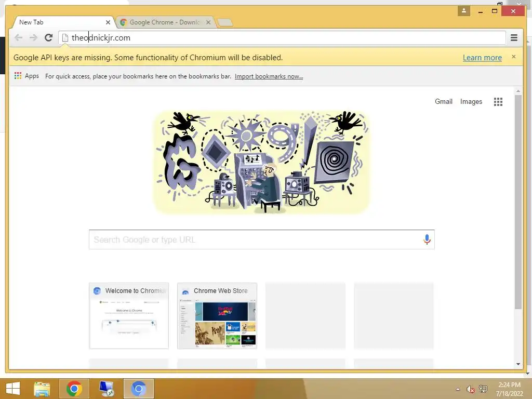The height and width of the screenshot is (399, 532).
Task: Close the New Tab tab
Action: click(x=108, y=22)
